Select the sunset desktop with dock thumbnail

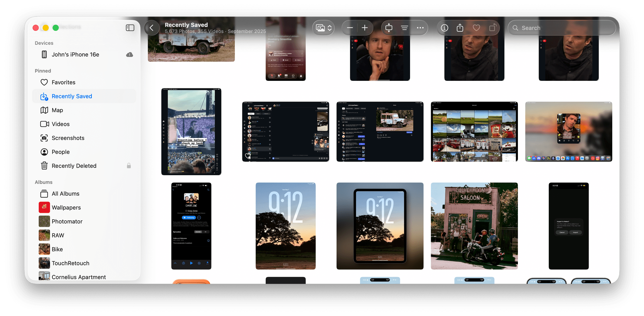pyautogui.click(x=569, y=132)
